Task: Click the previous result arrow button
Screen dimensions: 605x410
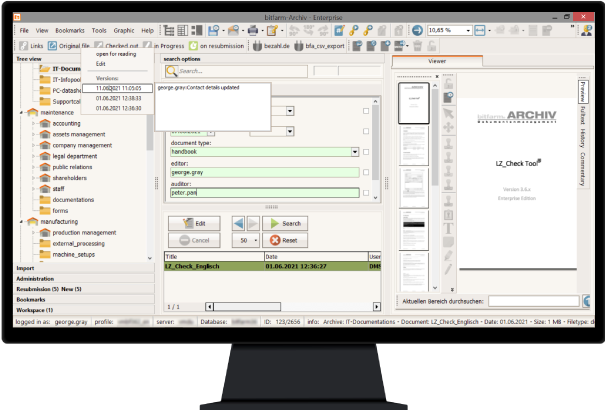Action: click(238, 223)
